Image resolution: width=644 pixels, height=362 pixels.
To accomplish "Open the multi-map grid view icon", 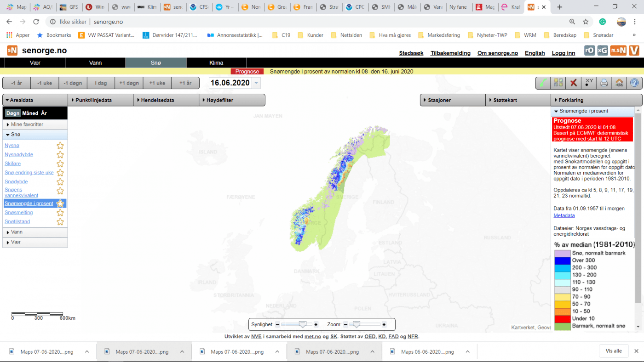I will (558, 83).
